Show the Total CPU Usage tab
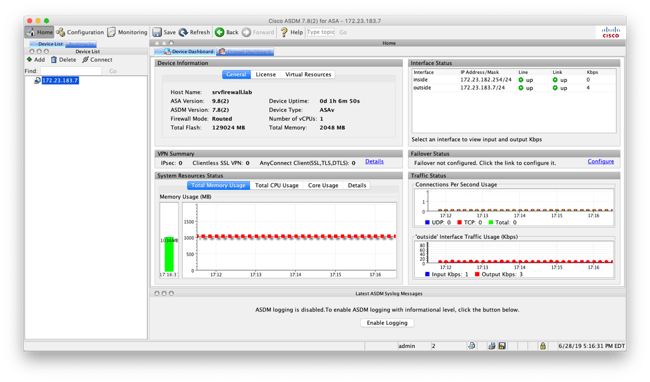650x382 pixels. pos(276,185)
